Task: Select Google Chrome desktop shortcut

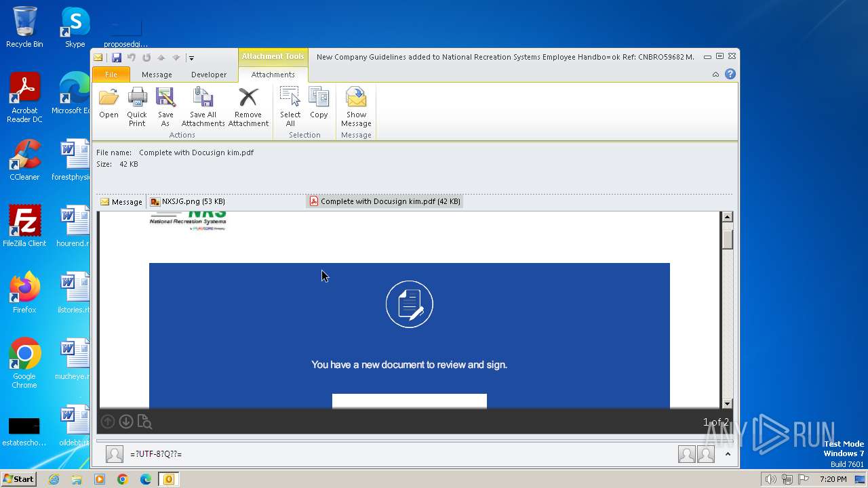Action: click(24, 363)
